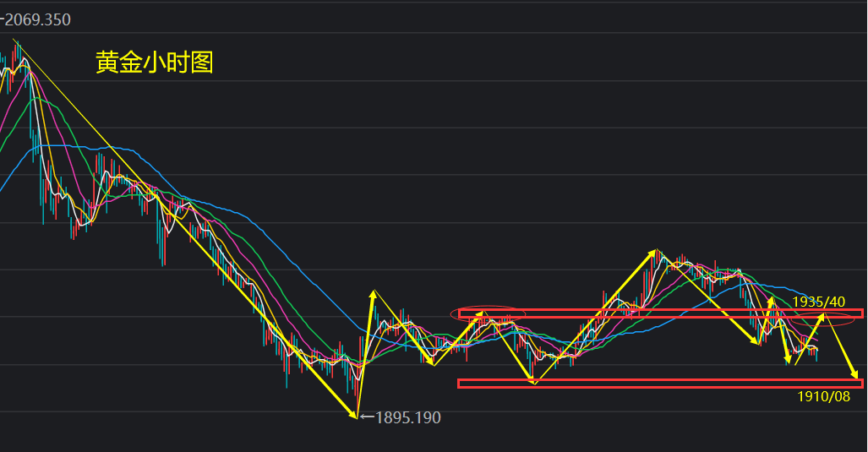The width and height of the screenshot is (868, 452).
Task: Click the 黄金小时图 chart title text
Action: (x=154, y=63)
